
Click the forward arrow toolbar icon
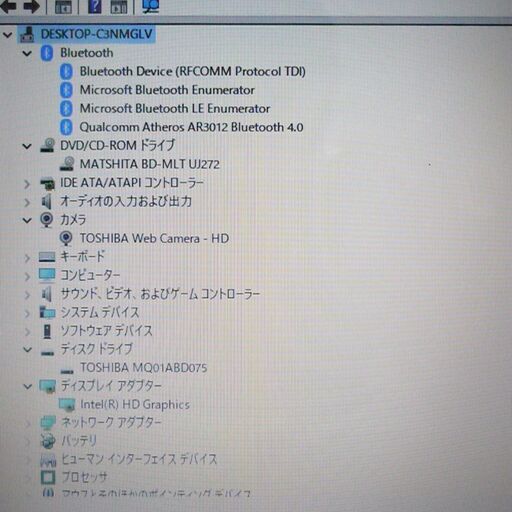(32, 7)
